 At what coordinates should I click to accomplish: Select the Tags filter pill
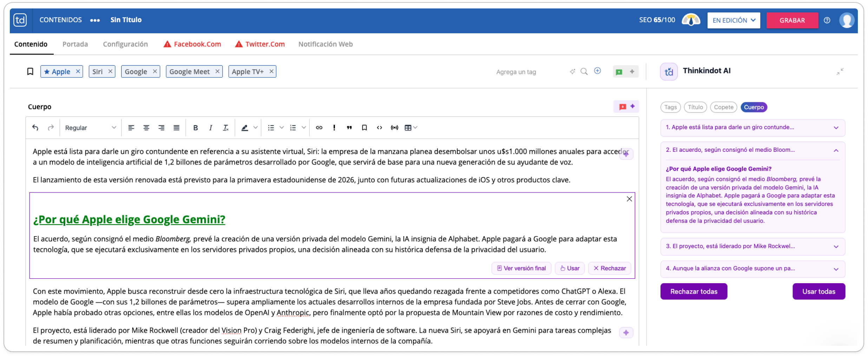point(670,107)
